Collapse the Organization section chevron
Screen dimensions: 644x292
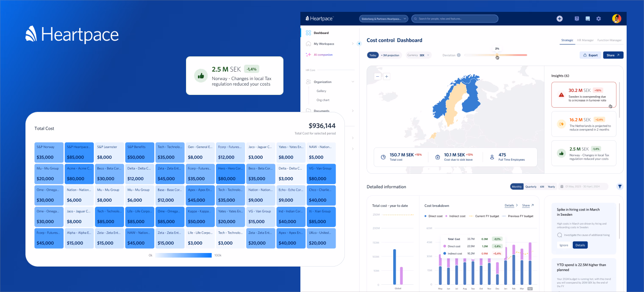pyautogui.click(x=353, y=82)
